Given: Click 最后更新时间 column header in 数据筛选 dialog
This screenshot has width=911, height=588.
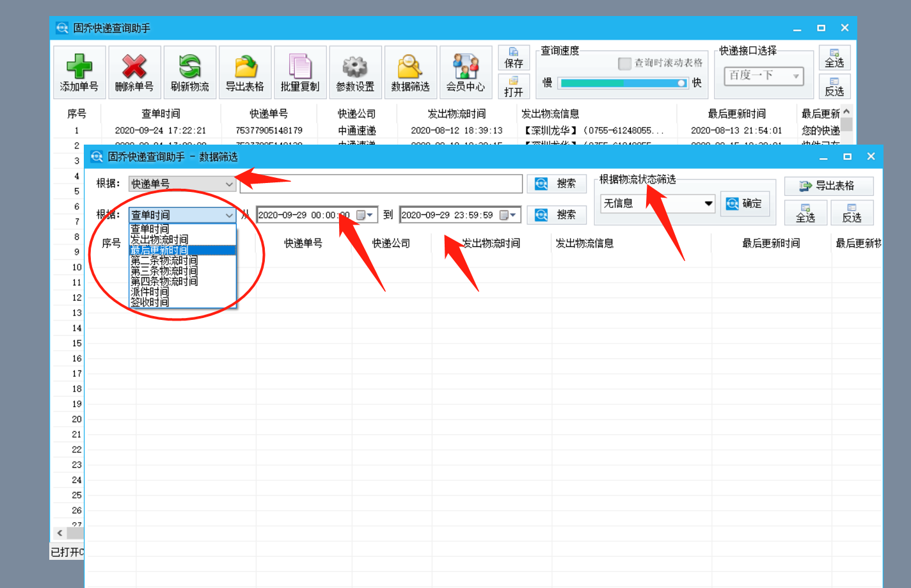Looking at the screenshot, I should (771, 243).
